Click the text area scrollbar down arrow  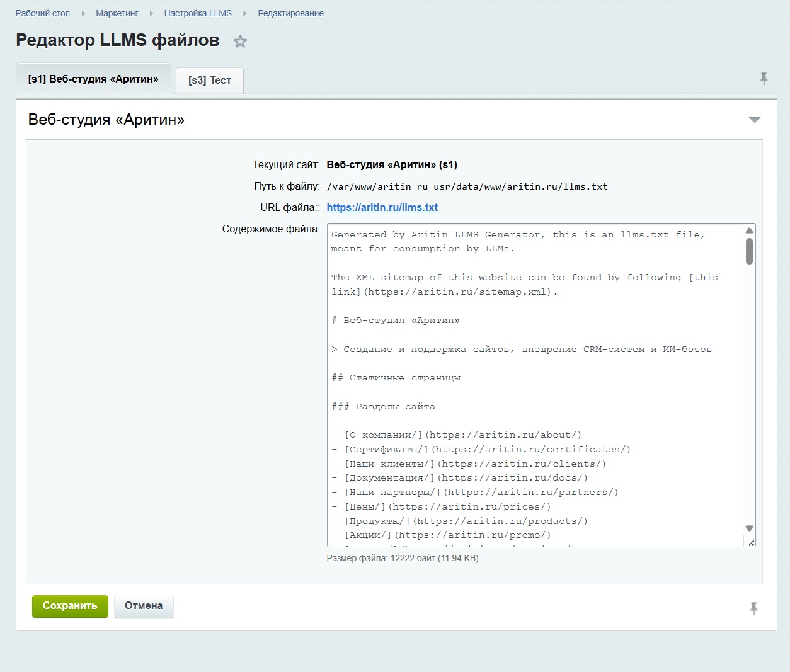[749, 528]
